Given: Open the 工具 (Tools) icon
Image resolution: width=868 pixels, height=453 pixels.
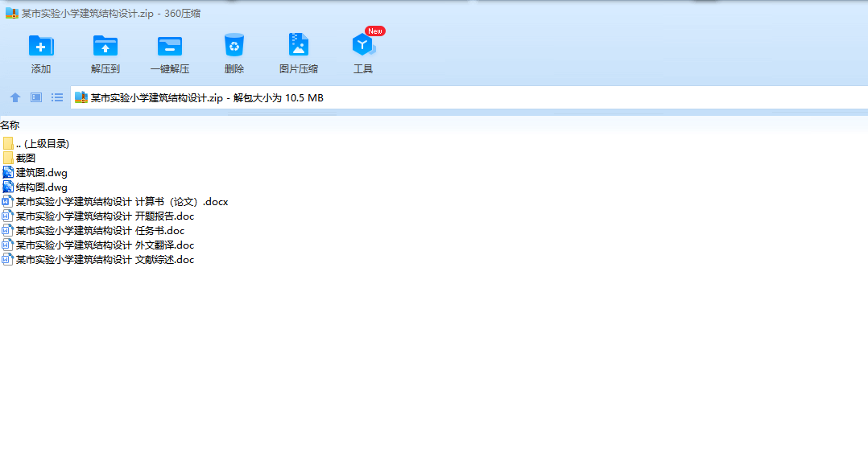Looking at the screenshot, I should pos(363,45).
